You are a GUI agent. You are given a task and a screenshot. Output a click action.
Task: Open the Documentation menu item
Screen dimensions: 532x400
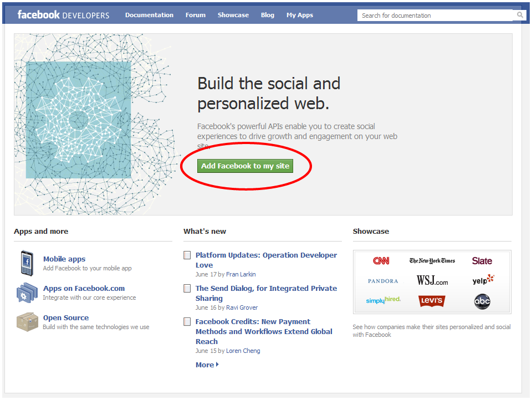click(x=149, y=15)
